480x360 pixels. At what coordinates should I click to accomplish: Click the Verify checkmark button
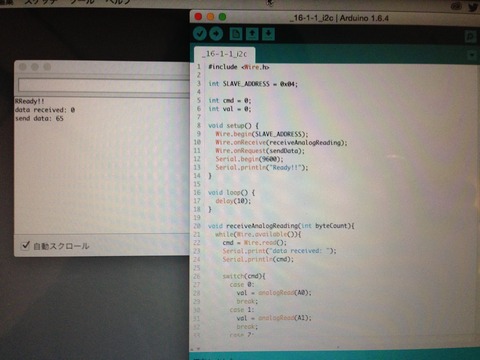[200, 34]
